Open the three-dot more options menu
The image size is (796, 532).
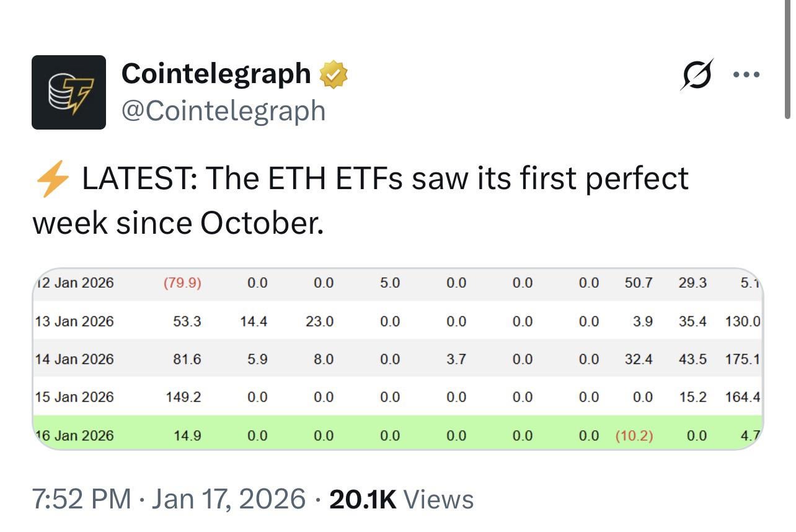[746, 75]
